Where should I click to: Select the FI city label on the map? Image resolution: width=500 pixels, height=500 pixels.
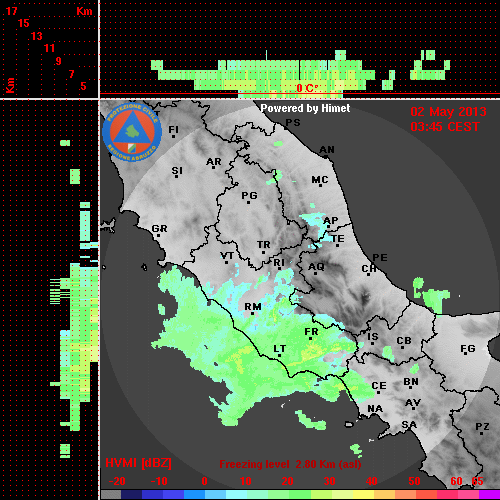[173, 129]
